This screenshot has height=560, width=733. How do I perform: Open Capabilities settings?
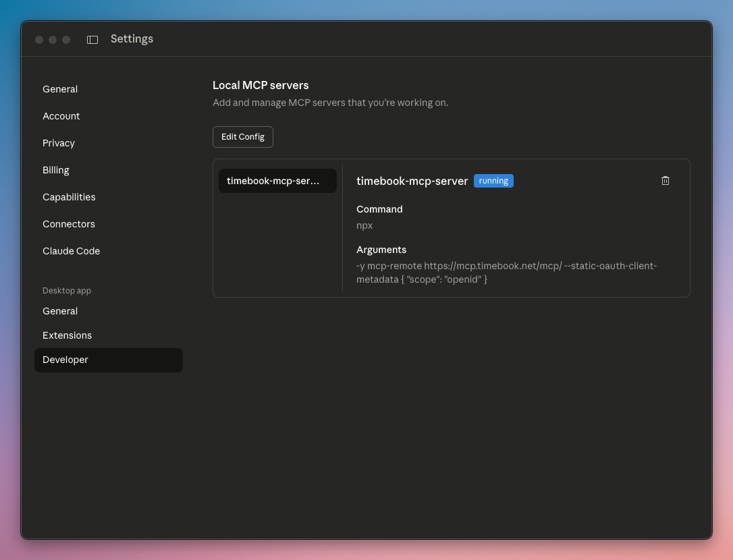(69, 197)
